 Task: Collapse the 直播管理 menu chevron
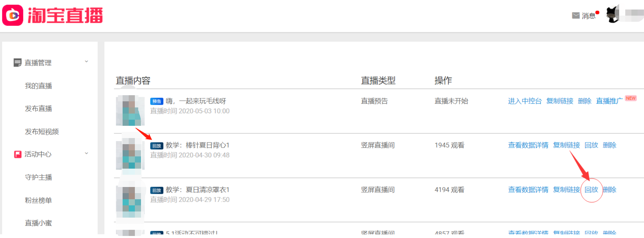click(x=87, y=62)
